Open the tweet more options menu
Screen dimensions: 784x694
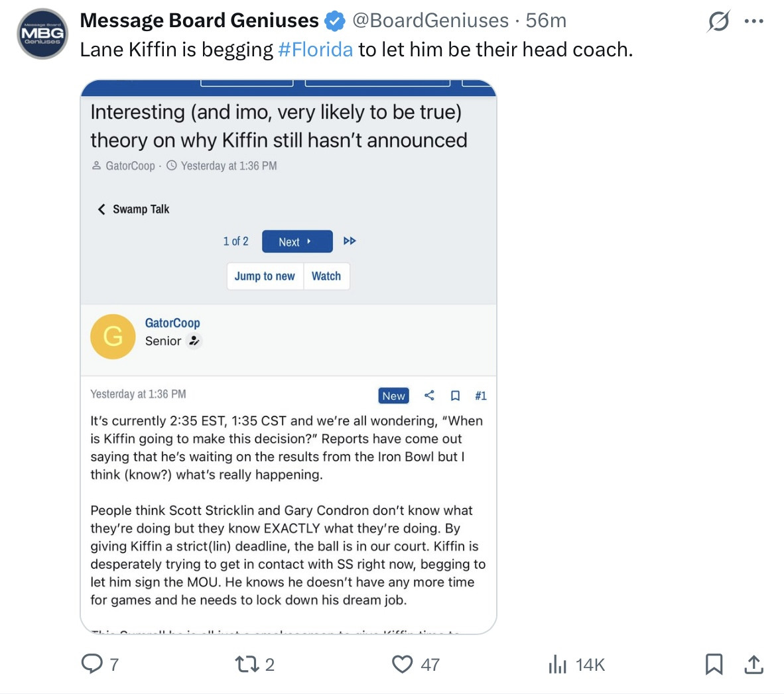point(753,21)
